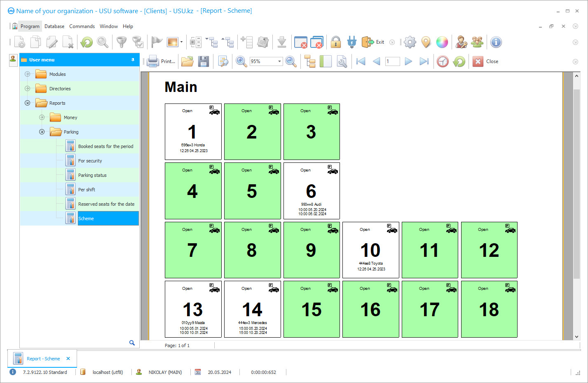Click the page number input field

[392, 61]
